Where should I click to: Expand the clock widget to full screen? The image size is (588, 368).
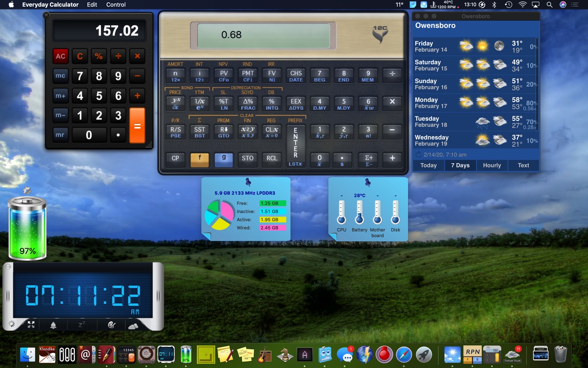click(x=31, y=325)
